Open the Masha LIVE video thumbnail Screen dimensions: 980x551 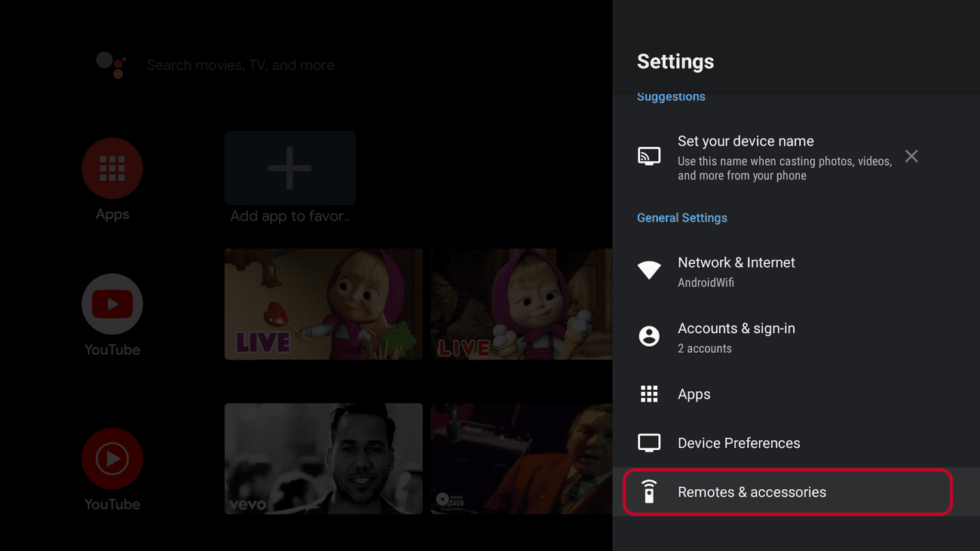click(323, 304)
